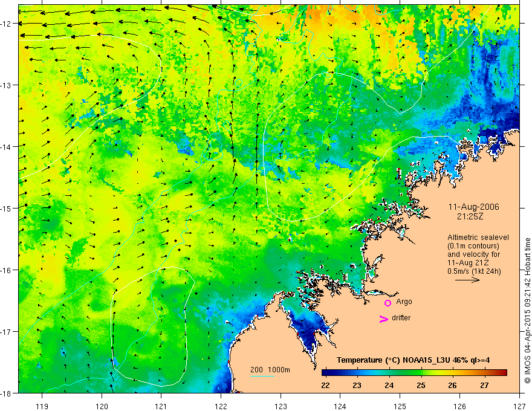Click the cyan 200 1000m depth contour line sample
The image size is (532, 411).
[262, 376]
